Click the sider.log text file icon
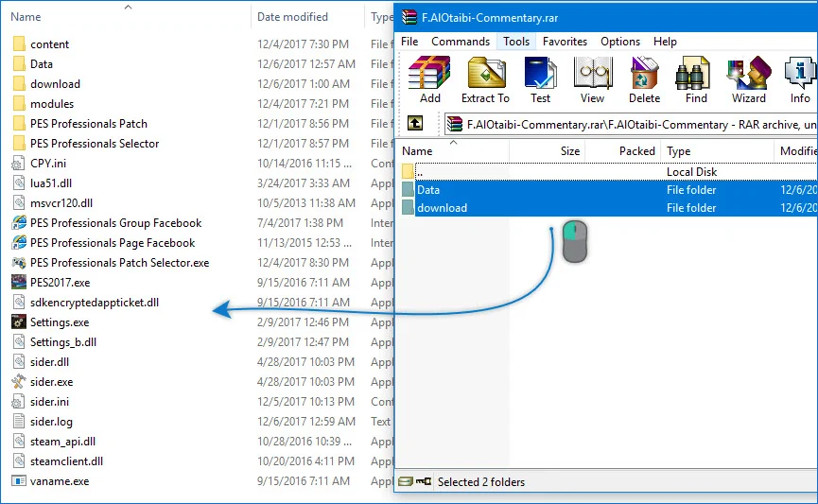 click(19, 421)
